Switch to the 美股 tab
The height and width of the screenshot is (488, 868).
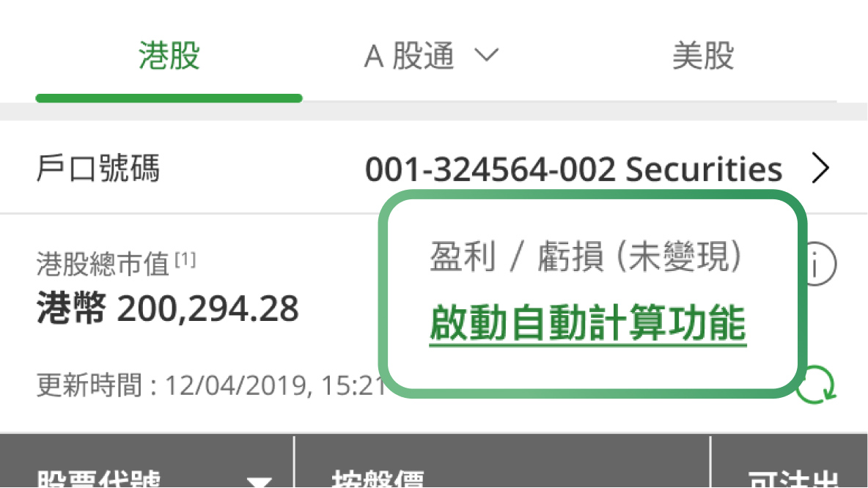click(703, 56)
